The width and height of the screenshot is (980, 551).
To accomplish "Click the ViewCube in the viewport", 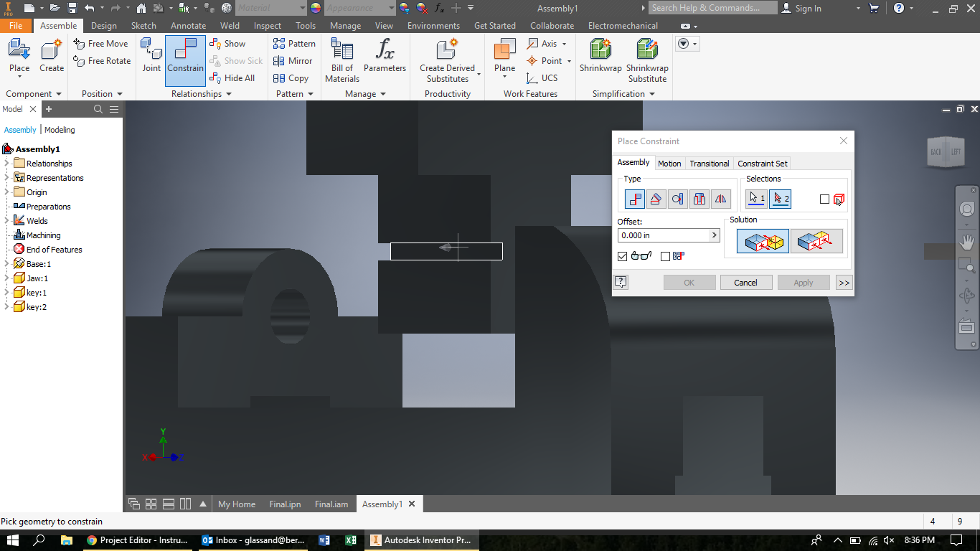I will pyautogui.click(x=946, y=151).
